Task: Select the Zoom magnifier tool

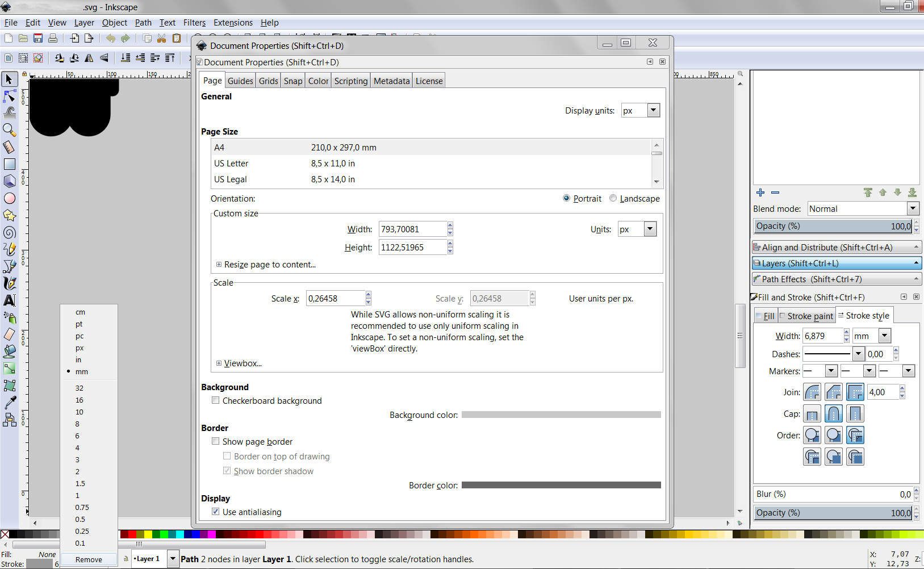Action: coord(10,130)
